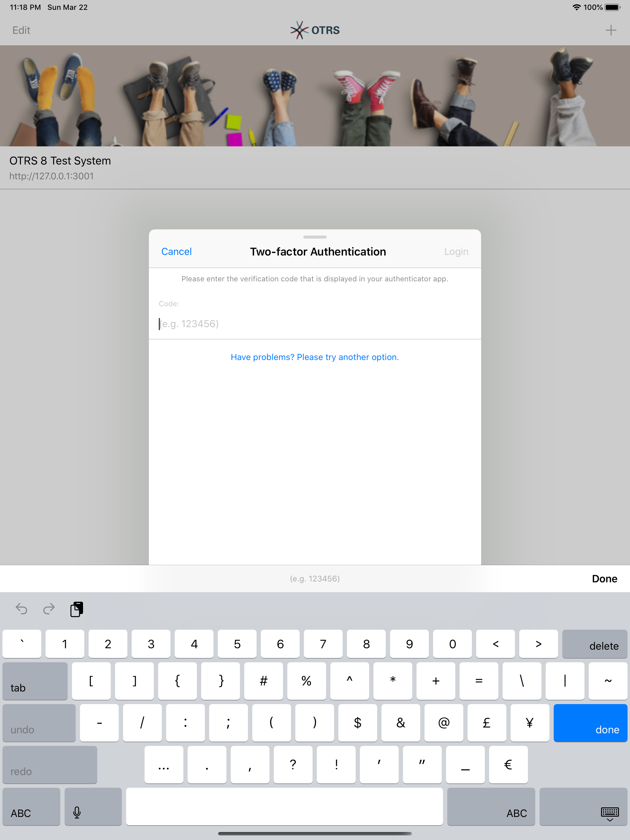Tap the microphone dictation key
This screenshot has height=840, width=630.
click(93, 806)
